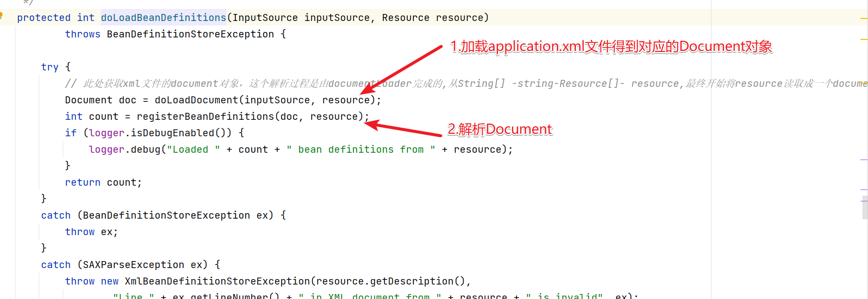Place cursor on the "try" keyword
Image resolution: width=868 pixels, height=299 pixels.
[x=50, y=67]
